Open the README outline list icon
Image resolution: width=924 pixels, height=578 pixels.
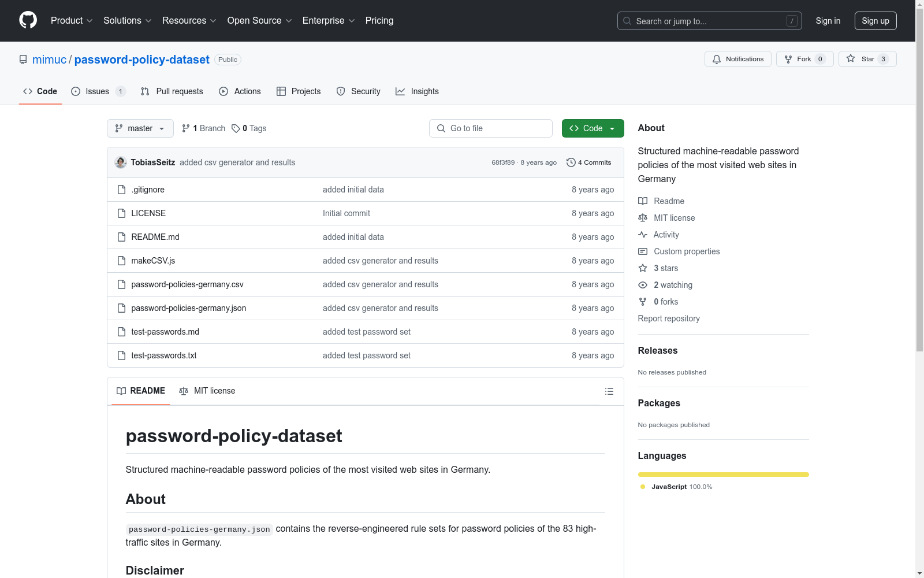[609, 391]
